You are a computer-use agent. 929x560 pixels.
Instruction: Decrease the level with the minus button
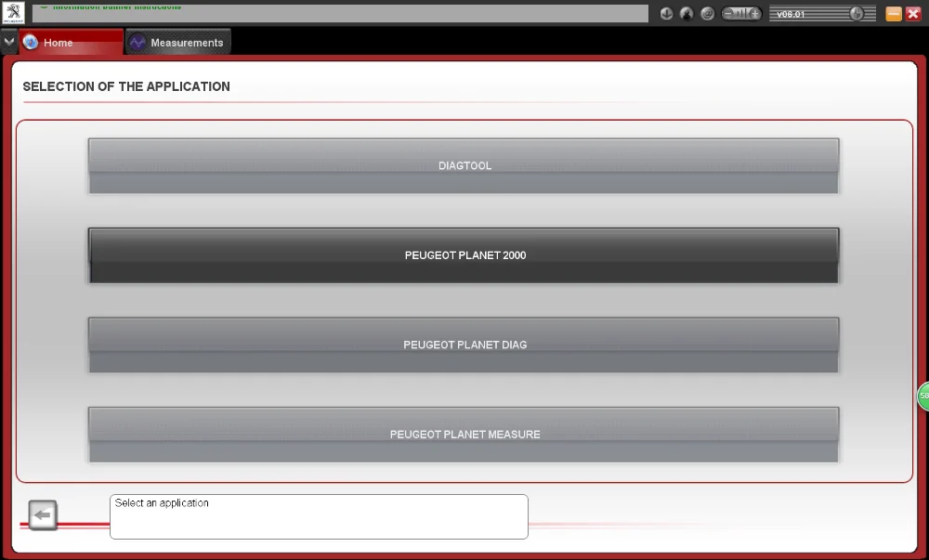coord(728,14)
